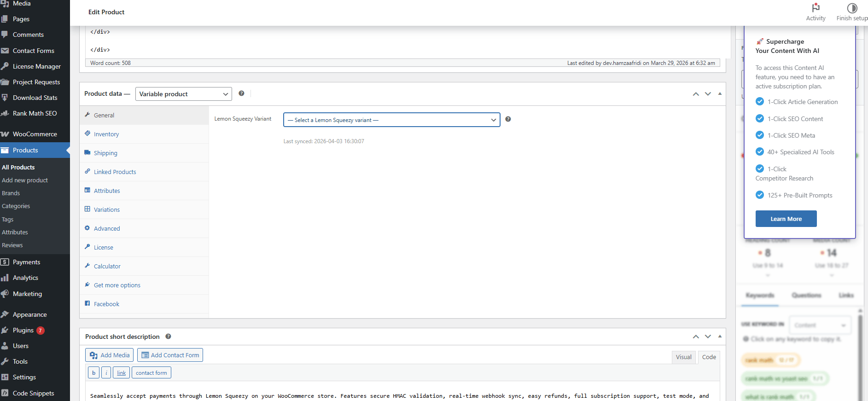Viewport: 868px width, 401px height.
Task: Click the Code Snippets icon
Action: pos(5,393)
